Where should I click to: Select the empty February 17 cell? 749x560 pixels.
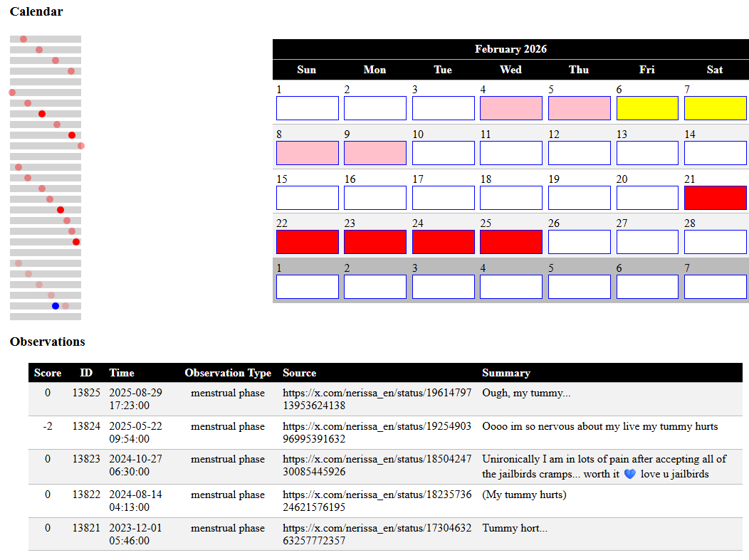[x=444, y=198]
